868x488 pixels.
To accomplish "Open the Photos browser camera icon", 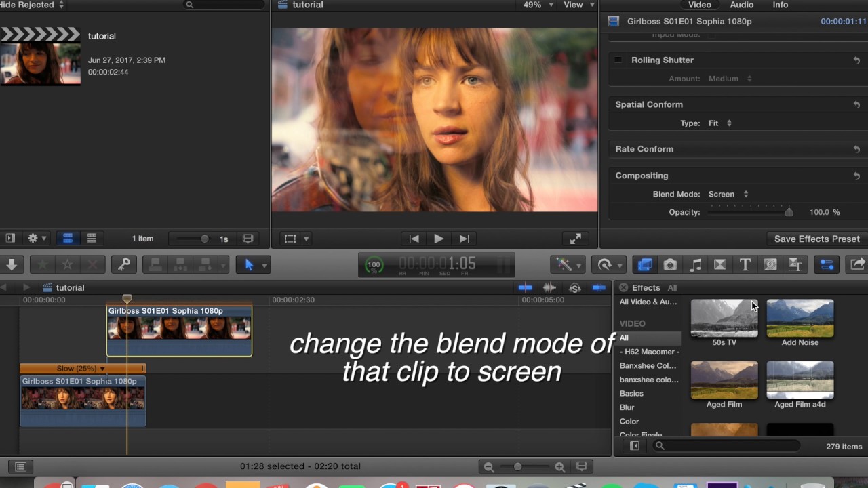I will (670, 265).
